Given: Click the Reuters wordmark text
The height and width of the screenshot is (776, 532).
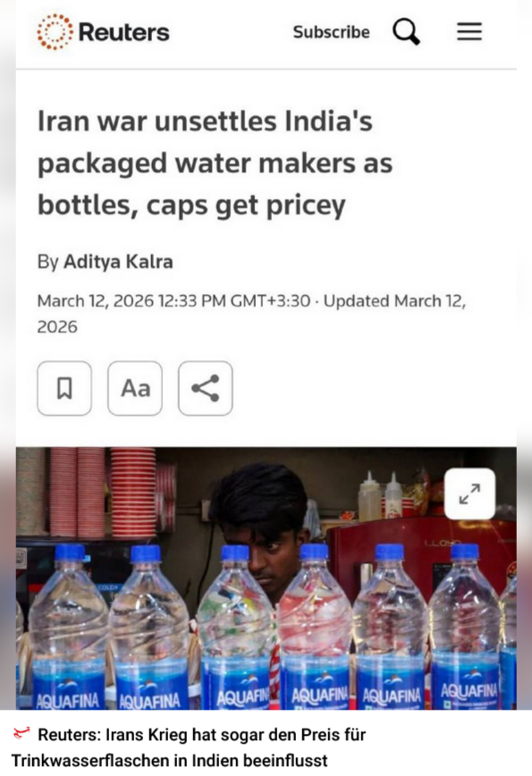Looking at the screenshot, I should click(123, 33).
